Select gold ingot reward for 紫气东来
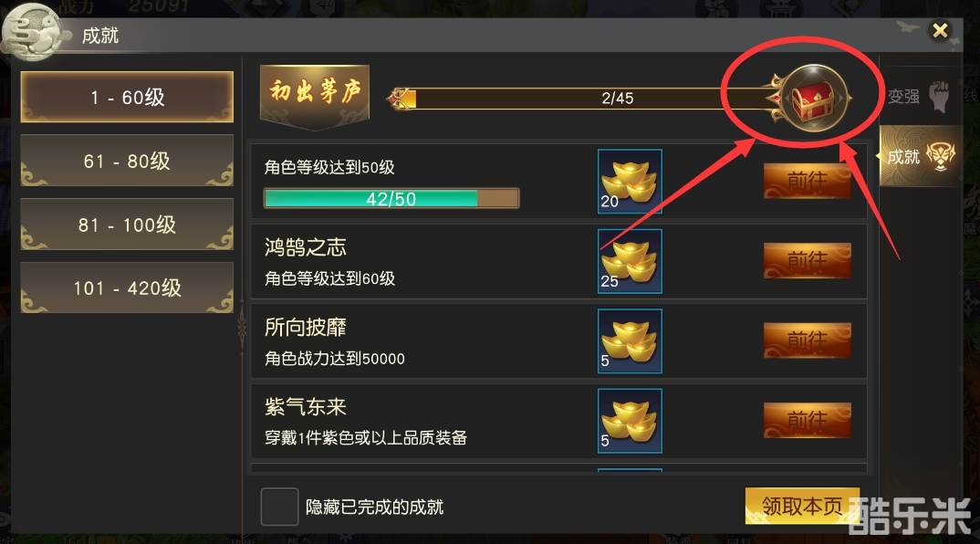Image resolution: width=980 pixels, height=544 pixels. point(630,421)
